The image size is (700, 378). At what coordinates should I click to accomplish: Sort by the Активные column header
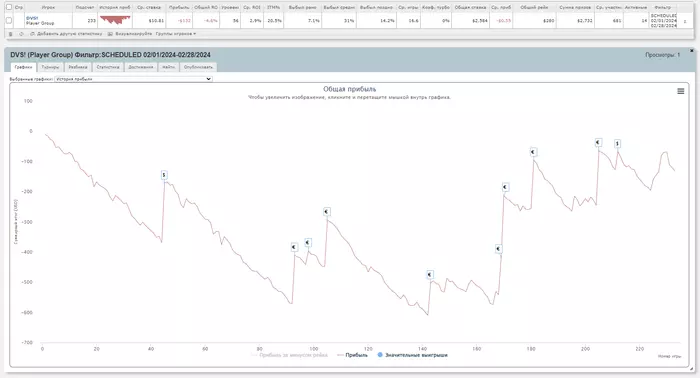tap(636, 8)
